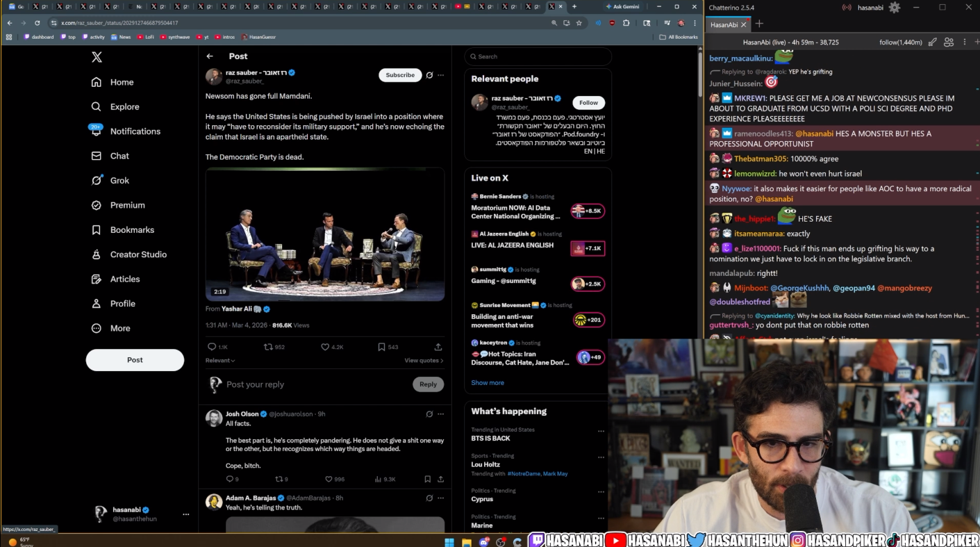980x547 pixels.
Task: Open Chatterino moderation sword icon
Action: [933, 42]
